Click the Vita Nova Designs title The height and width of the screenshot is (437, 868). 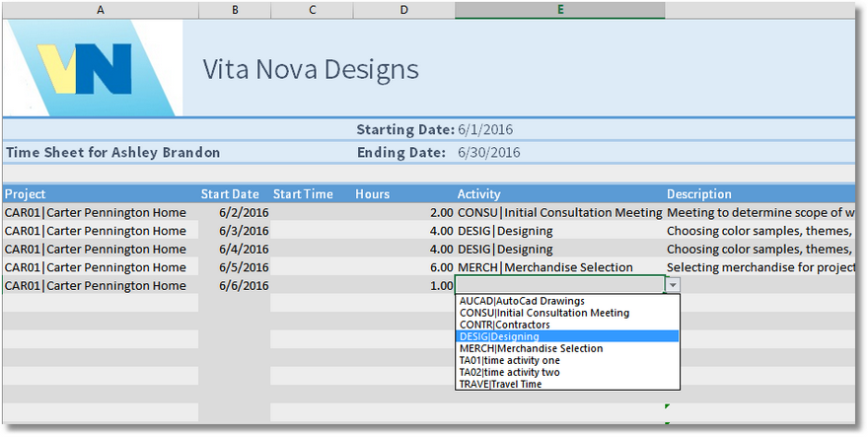tap(311, 70)
